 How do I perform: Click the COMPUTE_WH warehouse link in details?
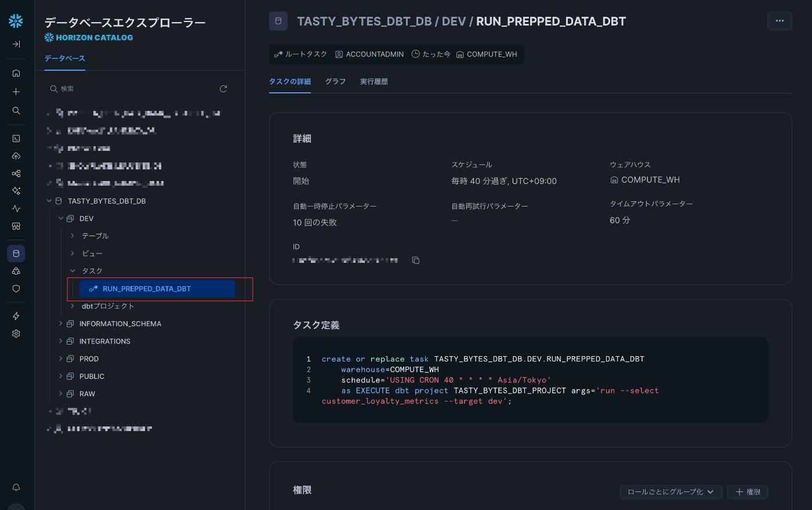(x=645, y=180)
